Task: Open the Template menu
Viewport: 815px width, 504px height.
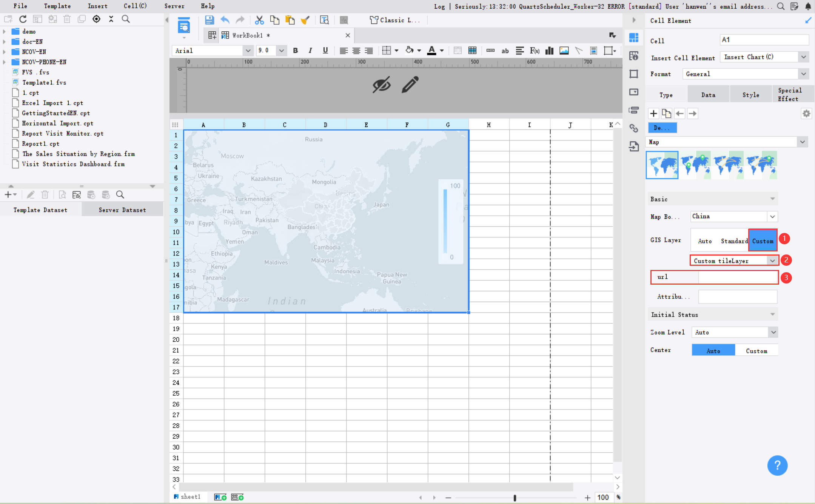Action: (57, 6)
